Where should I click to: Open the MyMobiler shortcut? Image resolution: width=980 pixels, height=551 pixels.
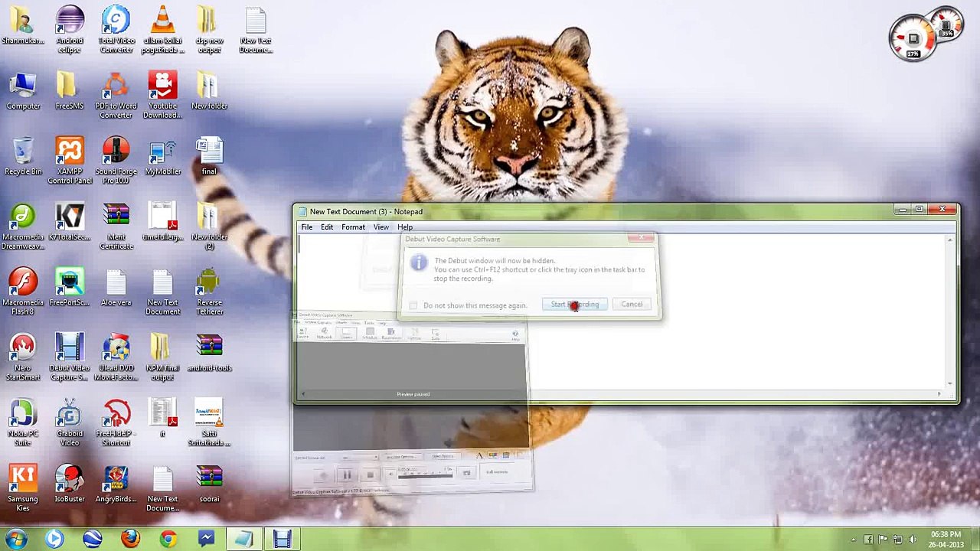pos(162,156)
